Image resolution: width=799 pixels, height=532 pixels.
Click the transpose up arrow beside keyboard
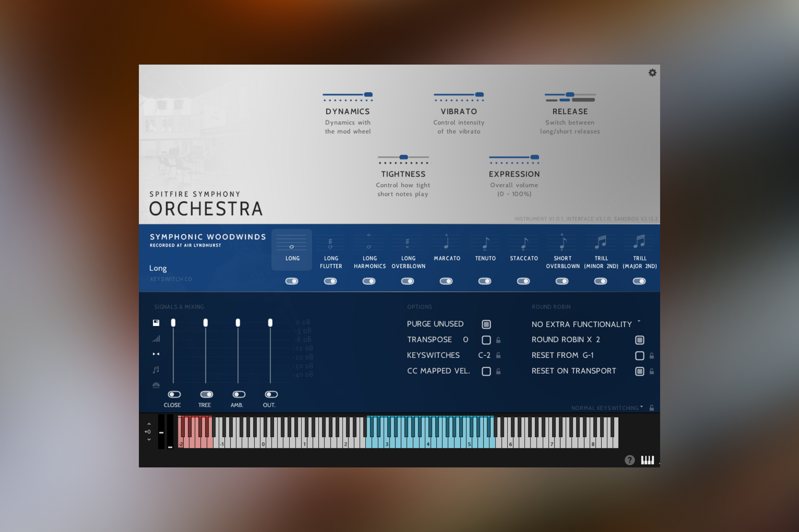(x=149, y=424)
